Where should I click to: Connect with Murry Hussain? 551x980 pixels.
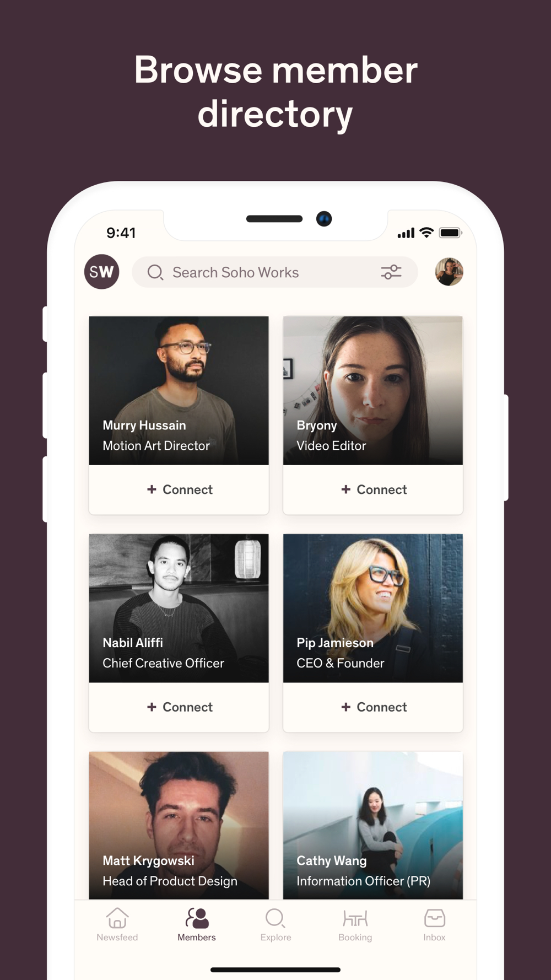[179, 489]
